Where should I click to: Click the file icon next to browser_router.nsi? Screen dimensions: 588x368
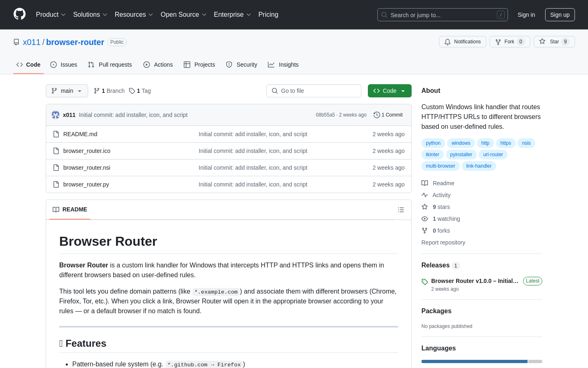56,168
